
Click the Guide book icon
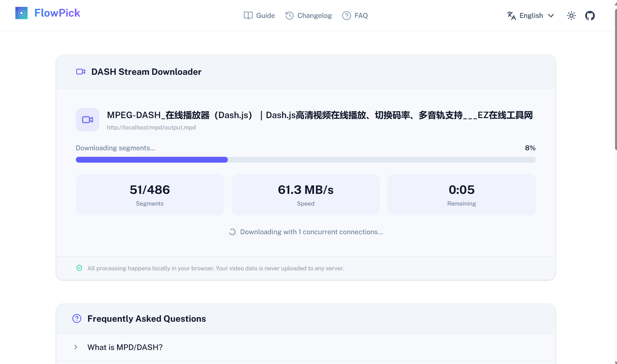(x=248, y=16)
